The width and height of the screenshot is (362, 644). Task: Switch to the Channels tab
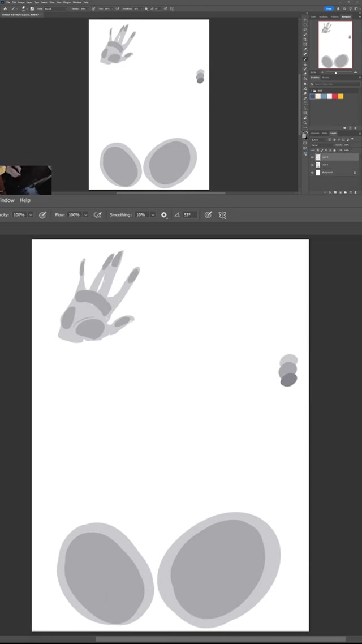click(x=314, y=133)
